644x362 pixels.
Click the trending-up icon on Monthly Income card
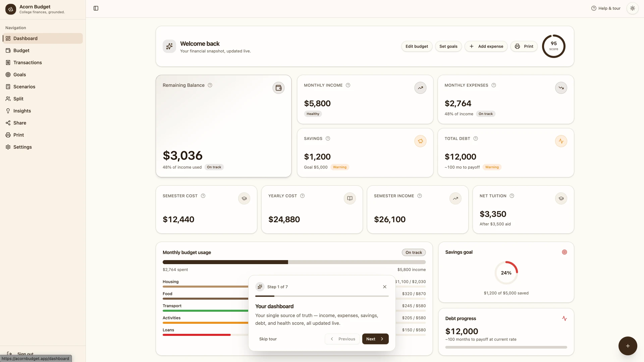pyautogui.click(x=420, y=88)
